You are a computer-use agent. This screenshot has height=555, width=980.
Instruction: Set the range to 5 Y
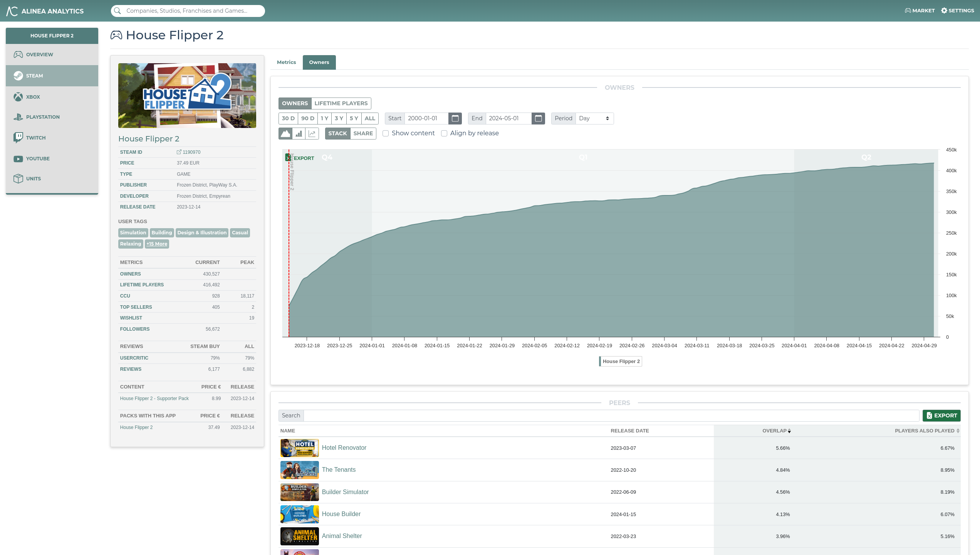point(354,118)
